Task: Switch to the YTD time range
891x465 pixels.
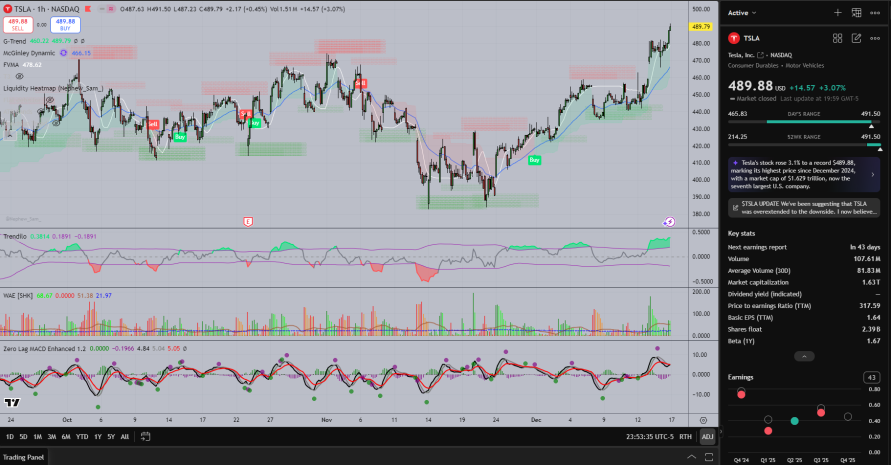Action: tap(82, 437)
